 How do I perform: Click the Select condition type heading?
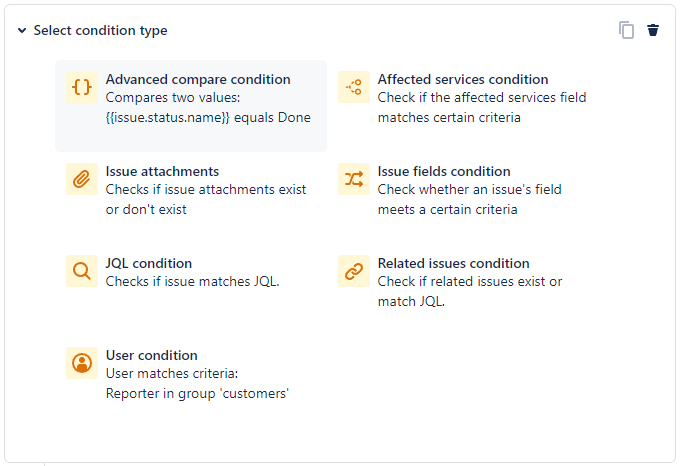tap(100, 30)
